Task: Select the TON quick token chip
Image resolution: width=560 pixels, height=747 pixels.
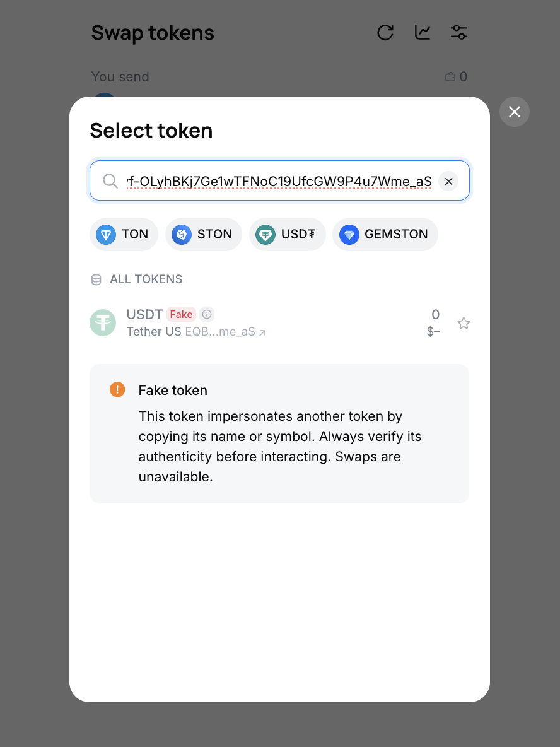Action: point(124,235)
